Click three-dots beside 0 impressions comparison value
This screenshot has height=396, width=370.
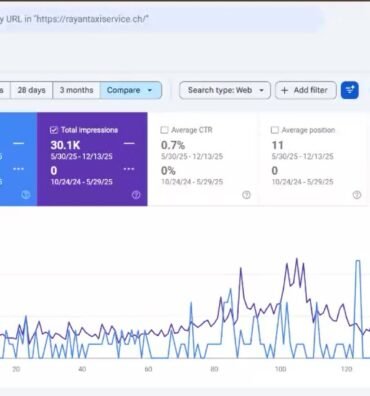[129, 169]
